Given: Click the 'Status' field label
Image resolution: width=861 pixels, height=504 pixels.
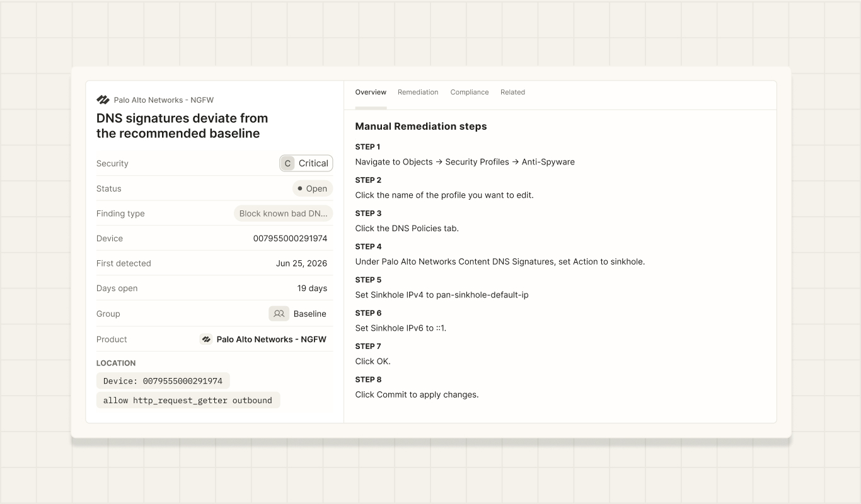Looking at the screenshot, I should (109, 188).
